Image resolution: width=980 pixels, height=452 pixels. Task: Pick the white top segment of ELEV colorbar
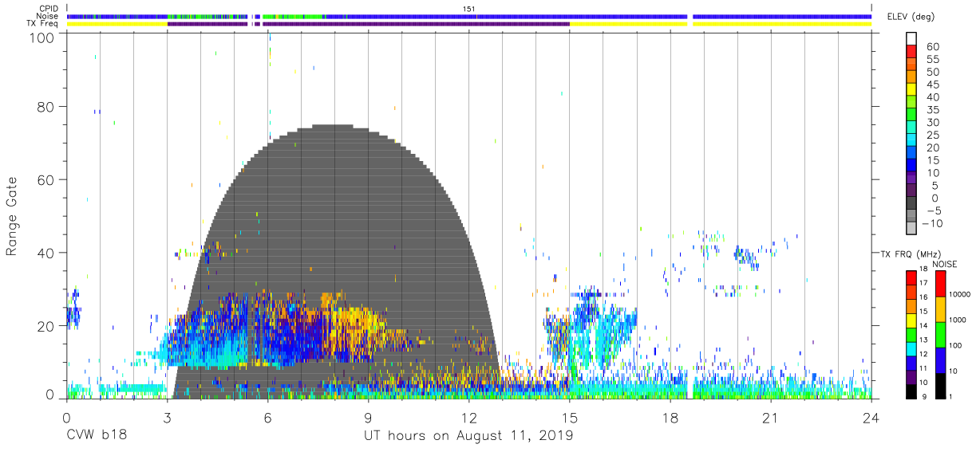911,39
